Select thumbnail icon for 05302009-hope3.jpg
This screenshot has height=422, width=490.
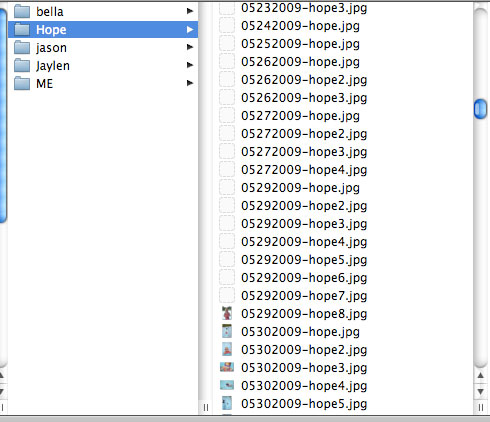[227, 367]
